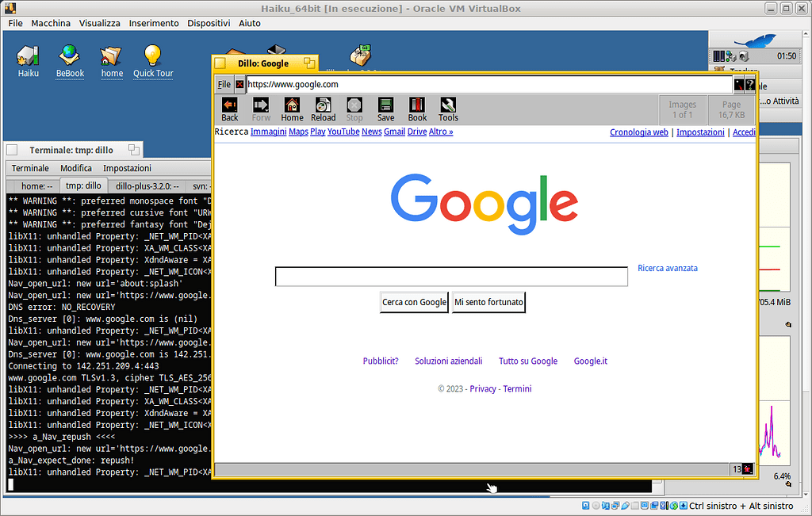Viewport: 812px width, 516px height.
Task: Open the BeBook desktop icon
Action: (x=70, y=62)
